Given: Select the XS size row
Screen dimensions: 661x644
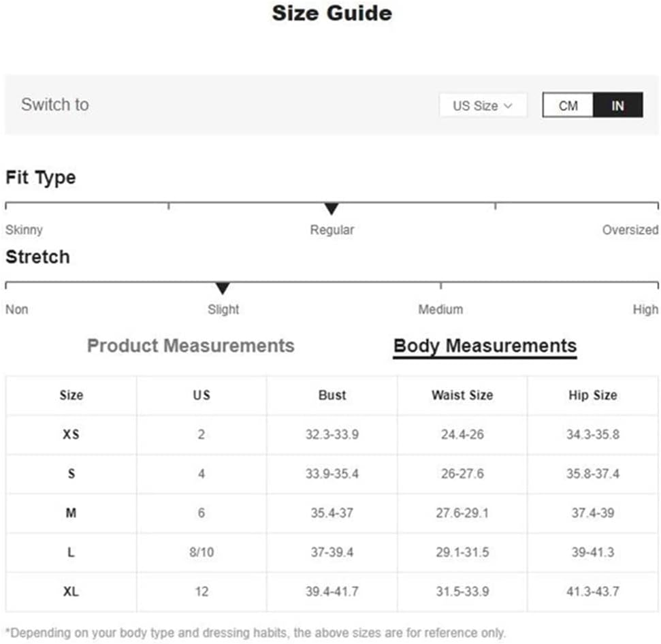Looking at the screenshot, I should point(332,434).
